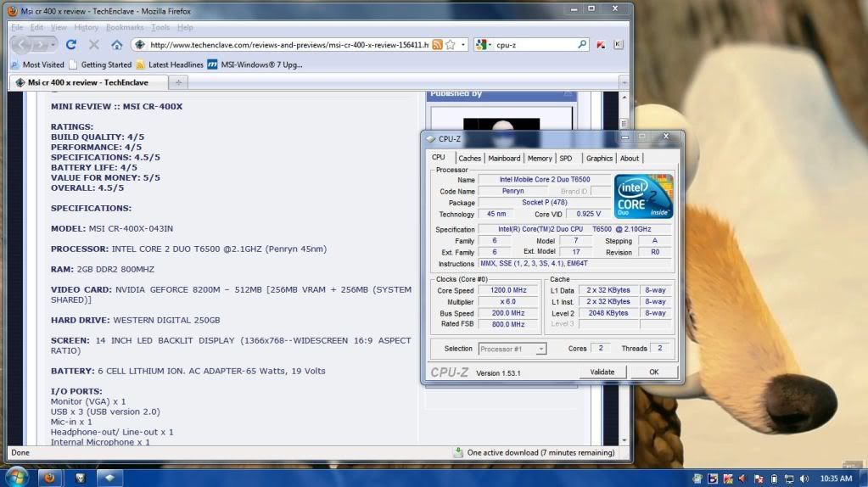Click the stop loading X icon

(94, 44)
